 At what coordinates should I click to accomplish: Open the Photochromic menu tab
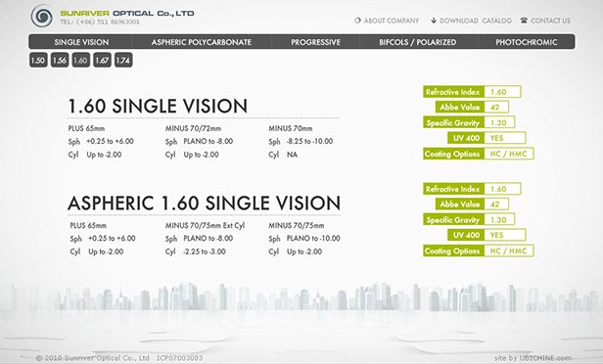(x=526, y=42)
